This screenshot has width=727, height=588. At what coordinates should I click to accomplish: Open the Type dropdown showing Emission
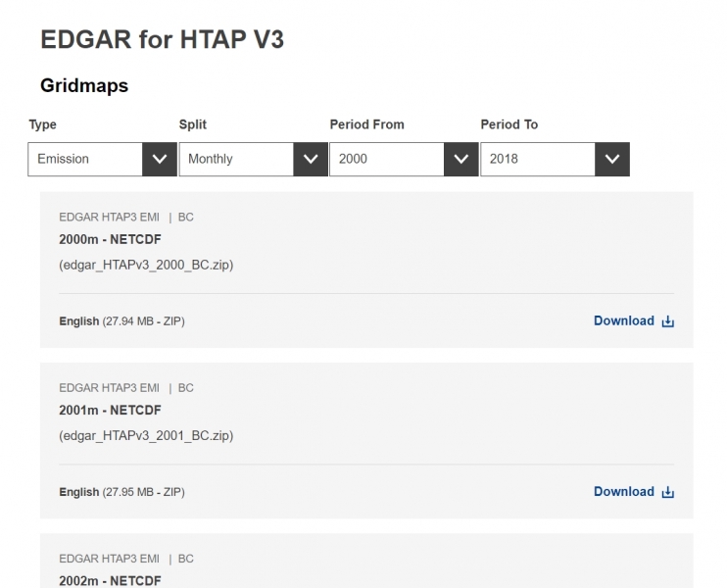pyautogui.click(x=85, y=159)
